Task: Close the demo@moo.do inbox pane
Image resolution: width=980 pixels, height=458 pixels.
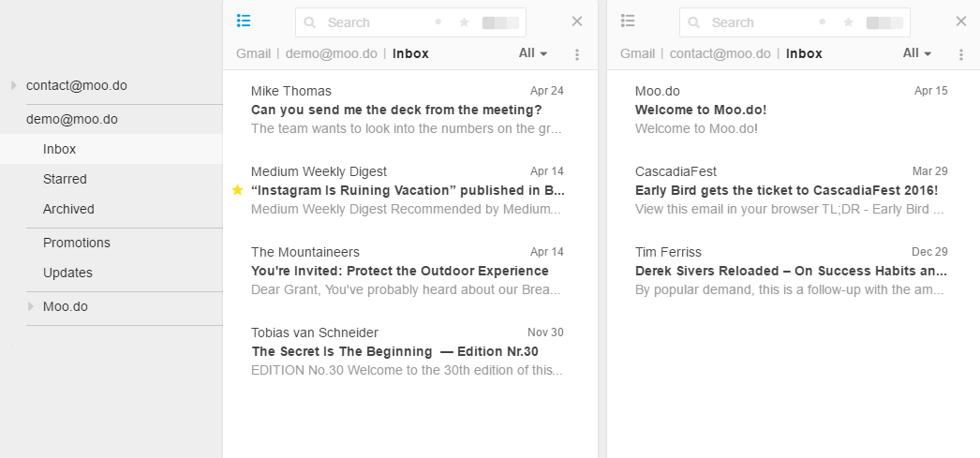Action: [x=577, y=22]
